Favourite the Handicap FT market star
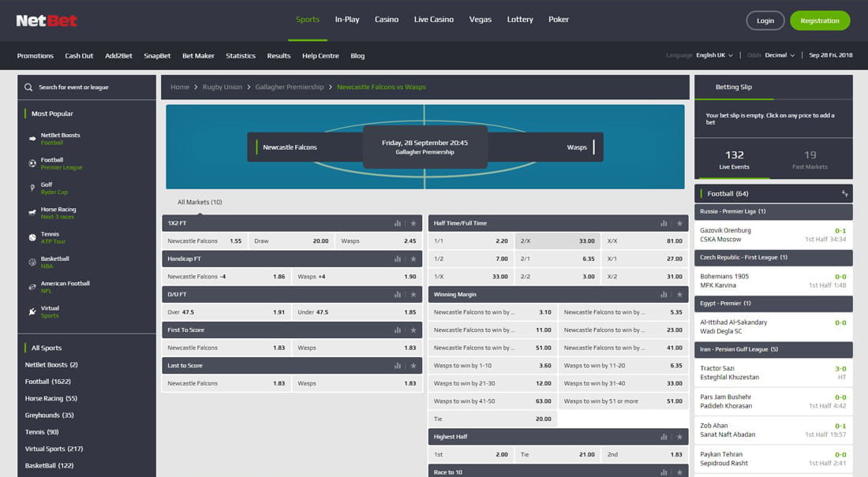Image resolution: width=868 pixels, height=477 pixels. pyautogui.click(x=414, y=259)
